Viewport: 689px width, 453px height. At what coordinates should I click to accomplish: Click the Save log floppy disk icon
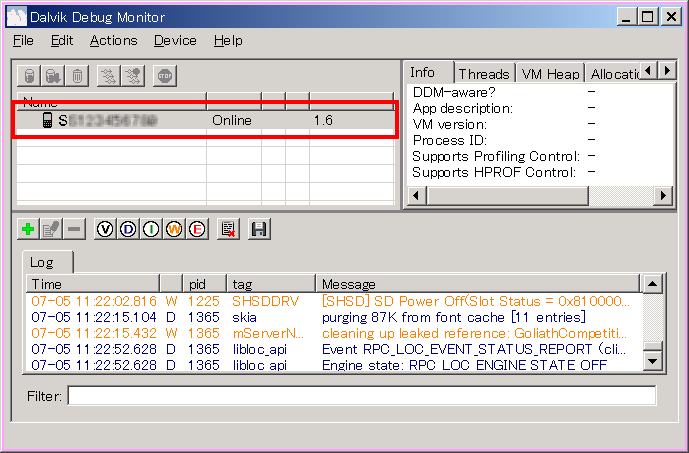(x=259, y=229)
